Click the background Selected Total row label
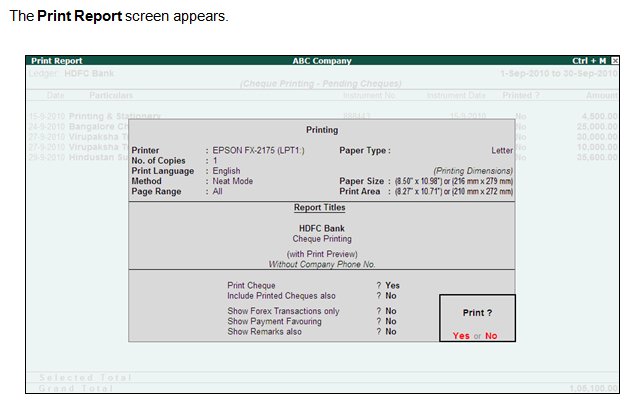 (85, 378)
